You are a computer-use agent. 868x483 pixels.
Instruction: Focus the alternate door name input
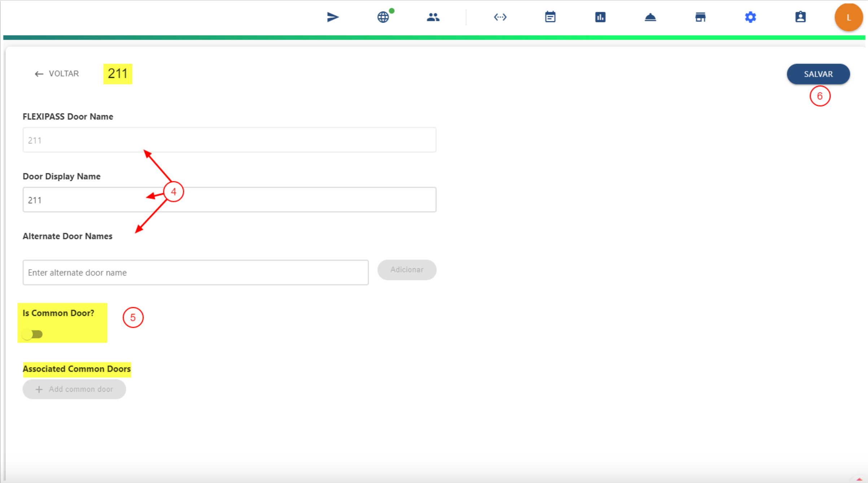(195, 273)
